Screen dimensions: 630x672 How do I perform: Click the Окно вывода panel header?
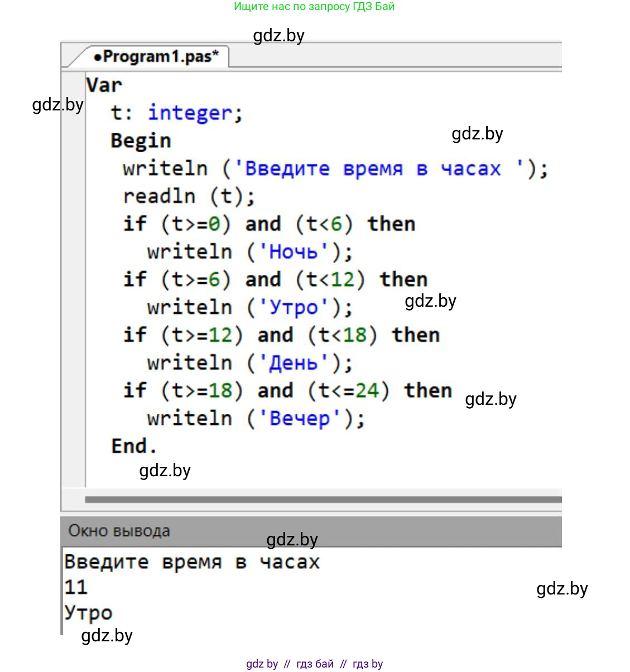coord(119,531)
